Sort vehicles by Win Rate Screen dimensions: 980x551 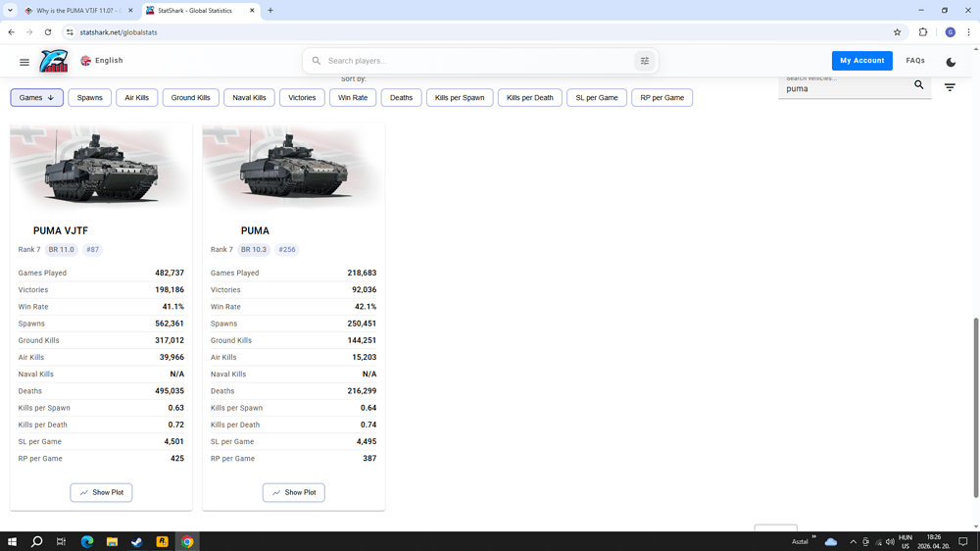[x=353, y=98]
